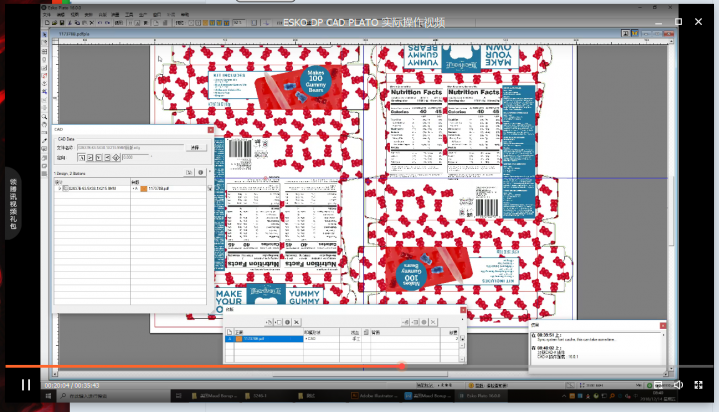Click the orange video progress bar handle
The width and height of the screenshot is (719, 412).
pyautogui.click(x=402, y=366)
